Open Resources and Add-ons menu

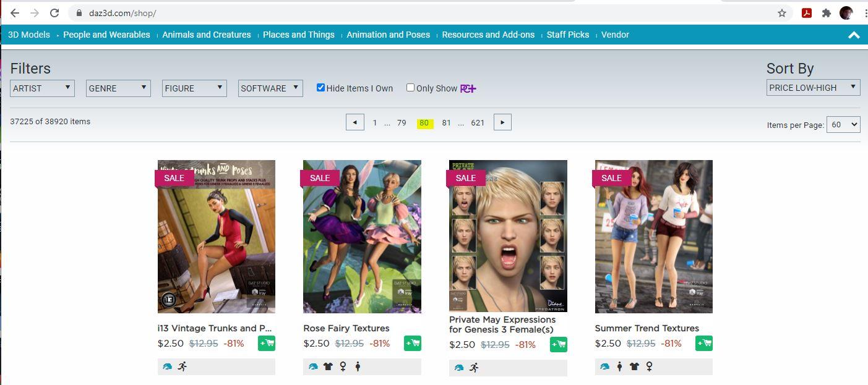[488, 35]
